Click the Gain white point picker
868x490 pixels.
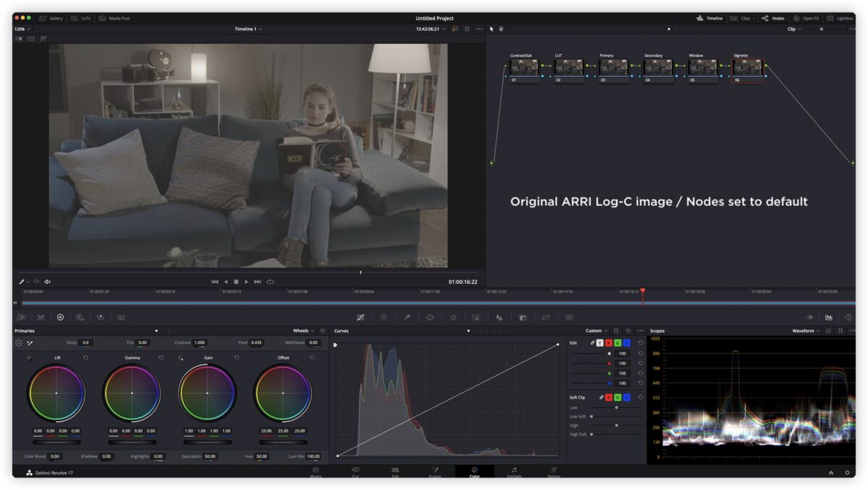point(180,358)
